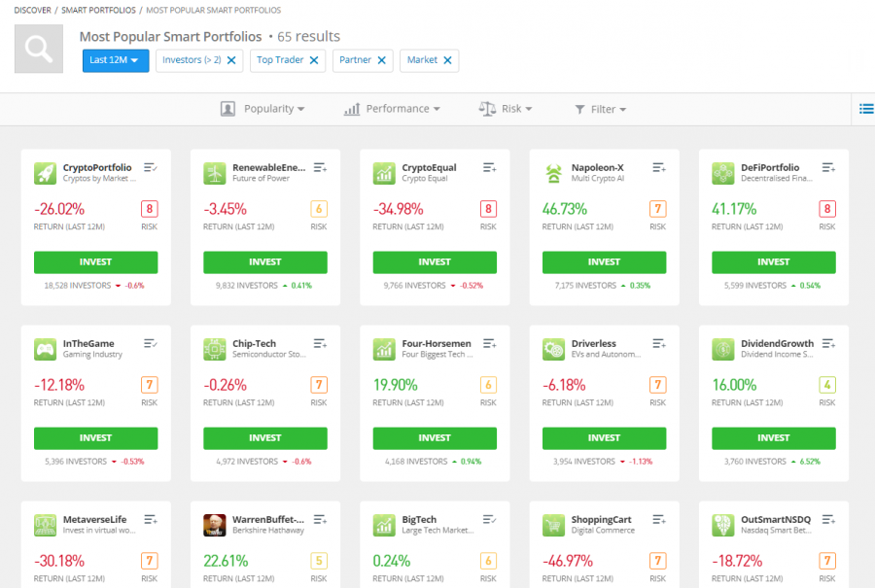Add OutSmartNSDQ to watchlist
Viewport: 875px width, 588px height.
click(828, 519)
